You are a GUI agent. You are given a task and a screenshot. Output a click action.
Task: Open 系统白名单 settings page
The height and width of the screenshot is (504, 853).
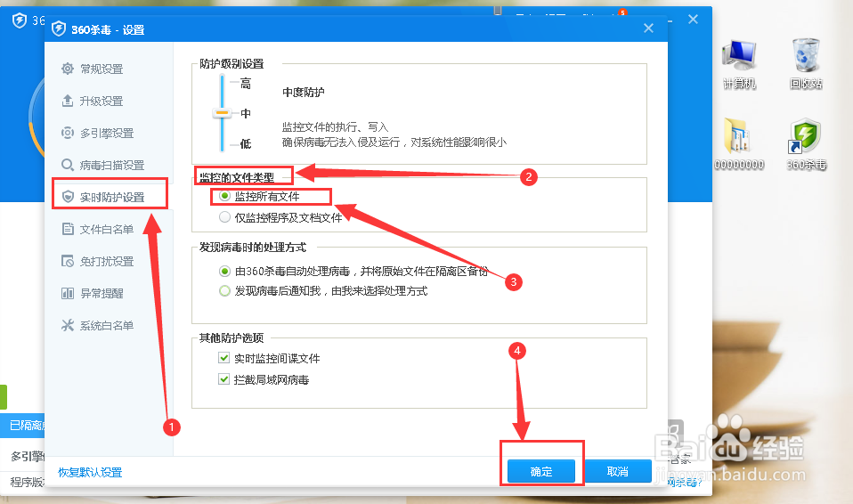107,326
